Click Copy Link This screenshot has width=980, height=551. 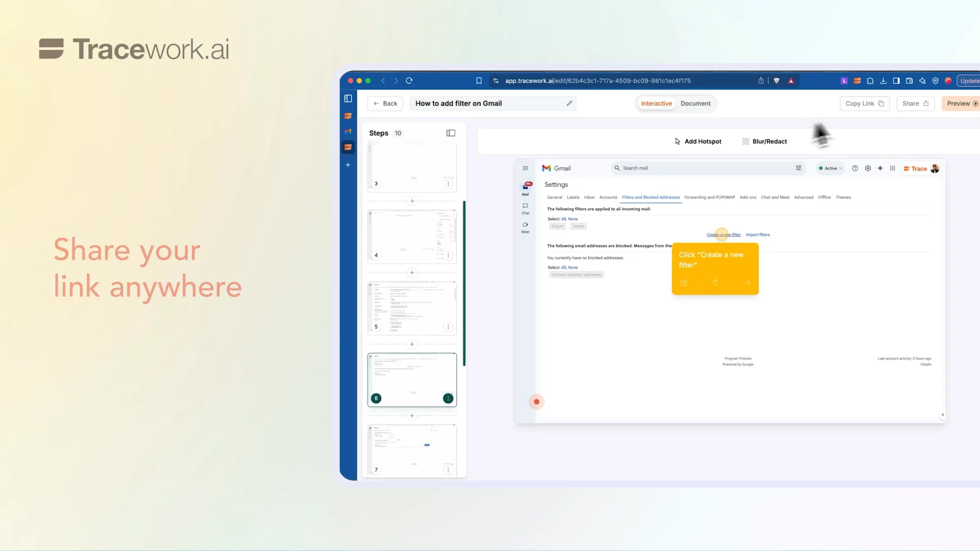(x=865, y=103)
